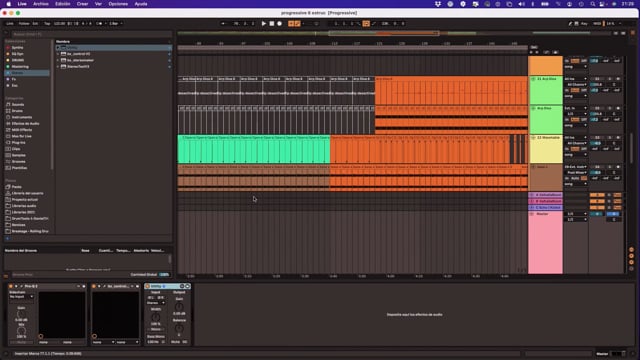Open the Archivo menu

tap(40, 4)
